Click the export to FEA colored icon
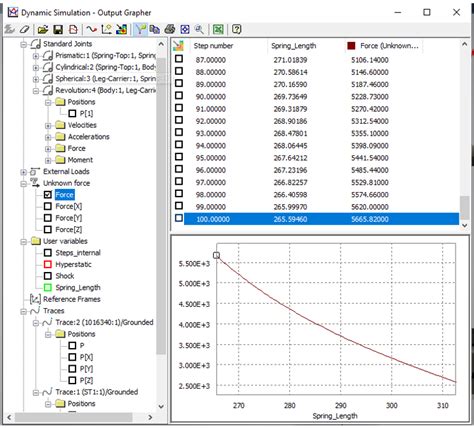Viewport: 474px width, 428px height. click(121, 29)
